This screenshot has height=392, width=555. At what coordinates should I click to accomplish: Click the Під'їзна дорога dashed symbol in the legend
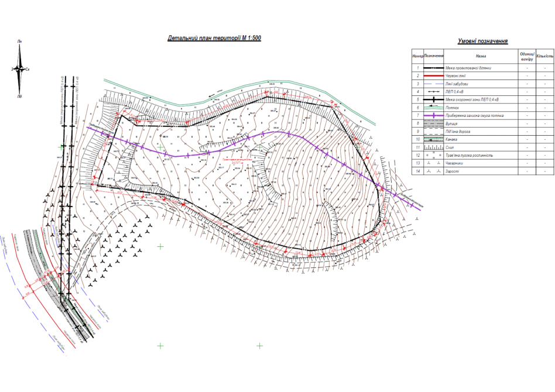coord(434,132)
